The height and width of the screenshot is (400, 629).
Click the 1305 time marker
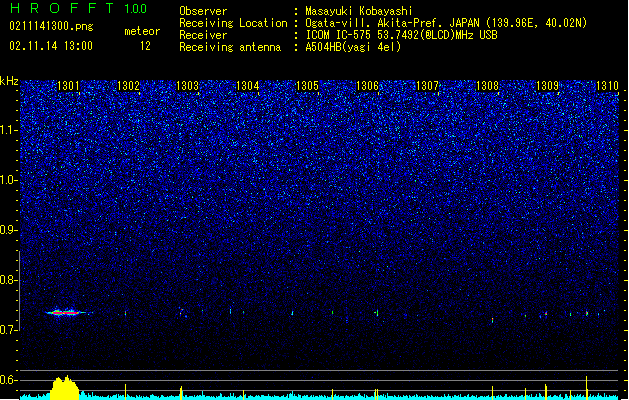point(307,86)
